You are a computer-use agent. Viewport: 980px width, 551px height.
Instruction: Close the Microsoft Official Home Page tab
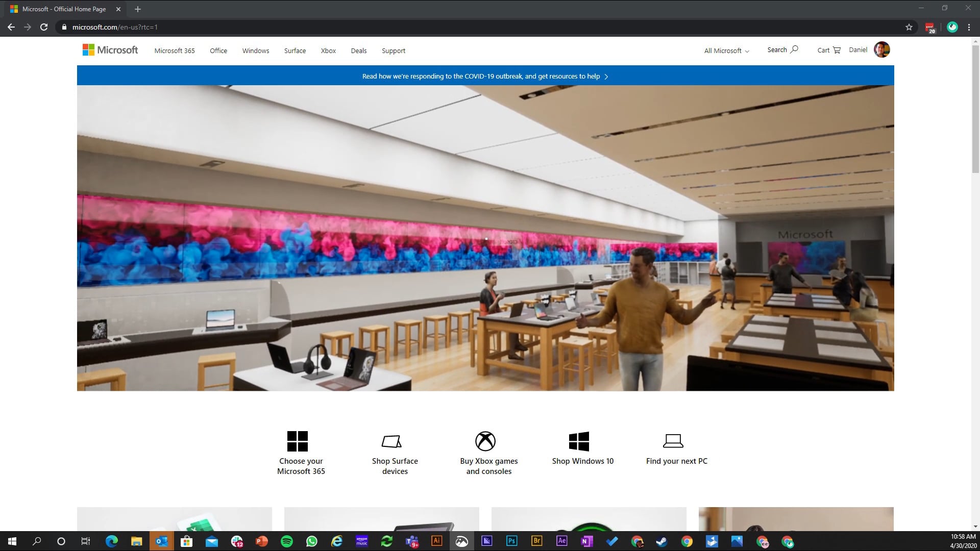point(118,9)
